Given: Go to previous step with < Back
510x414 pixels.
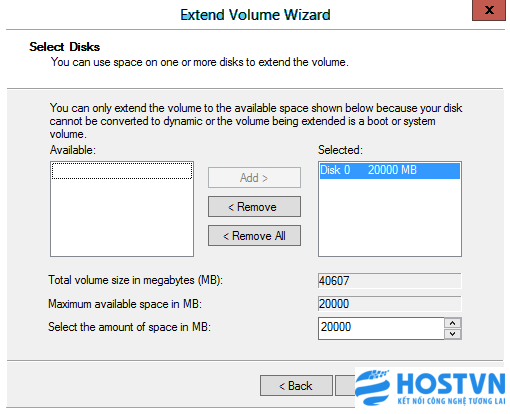Looking at the screenshot, I should coord(296,386).
